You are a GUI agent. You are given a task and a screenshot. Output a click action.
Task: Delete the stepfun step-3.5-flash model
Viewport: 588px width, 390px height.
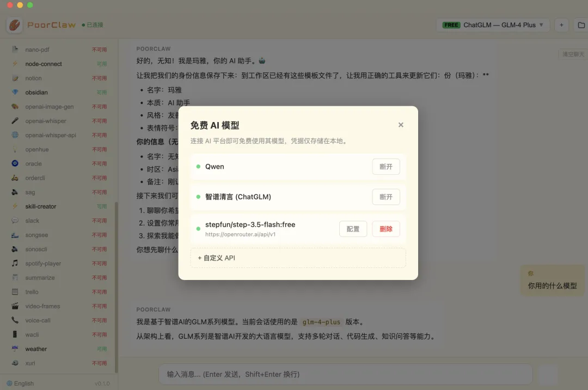pos(386,229)
